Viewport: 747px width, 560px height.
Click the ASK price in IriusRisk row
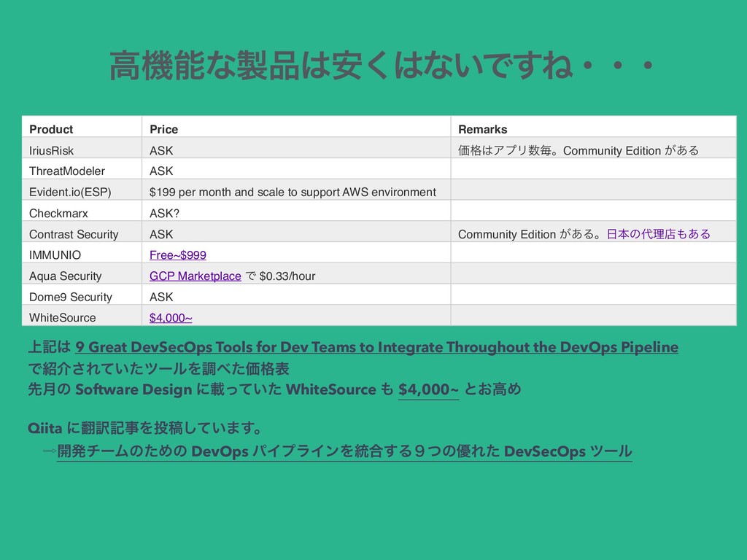click(x=161, y=150)
